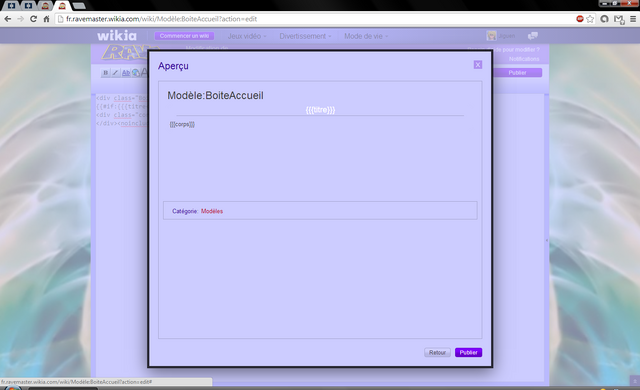Reload the page with the refresh icon
The width and height of the screenshot is (640, 390).
point(33,19)
